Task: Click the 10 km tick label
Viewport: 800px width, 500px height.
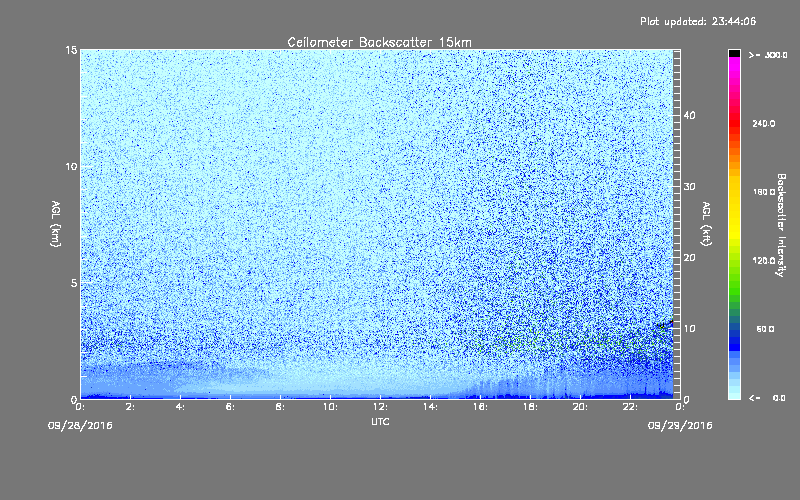Action: tap(71, 167)
